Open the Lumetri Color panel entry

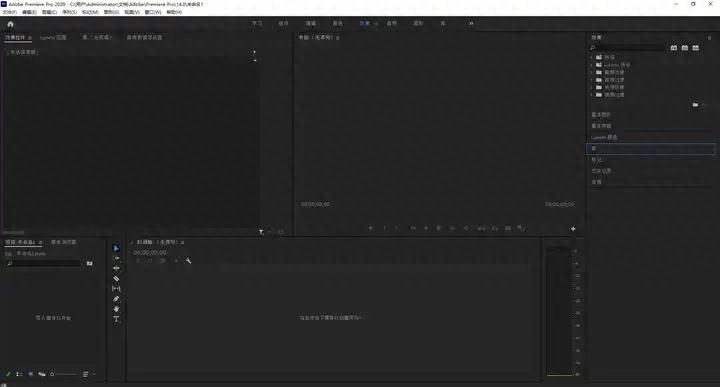[x=604, y=137]
